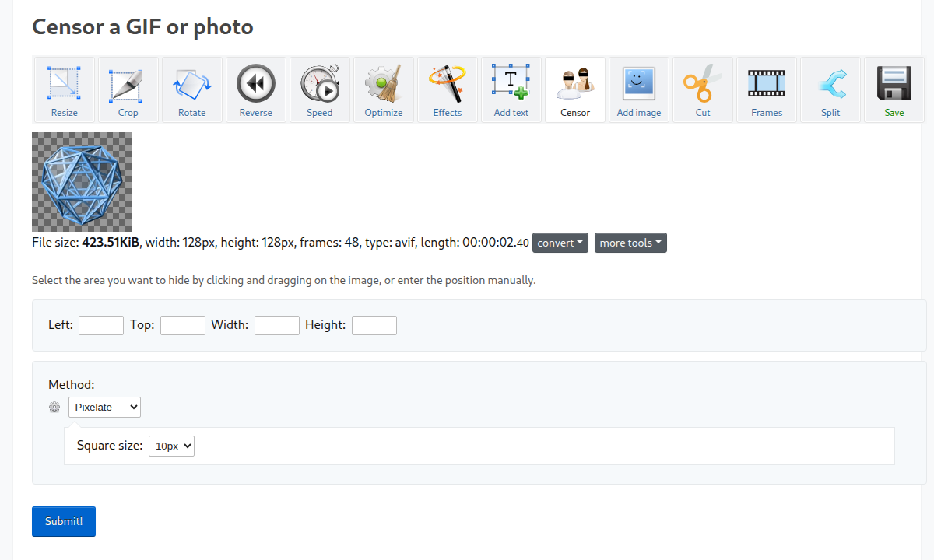Open the Speed tool

pos(319,90)
